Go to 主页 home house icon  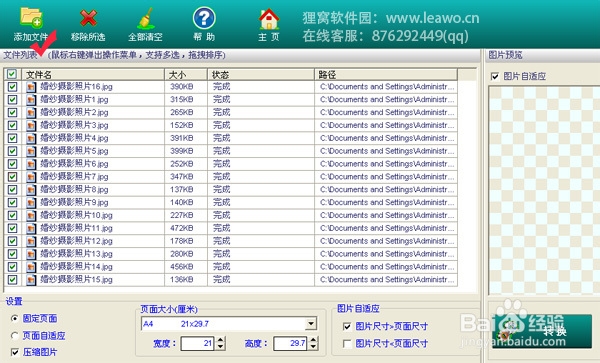point(269,18)
